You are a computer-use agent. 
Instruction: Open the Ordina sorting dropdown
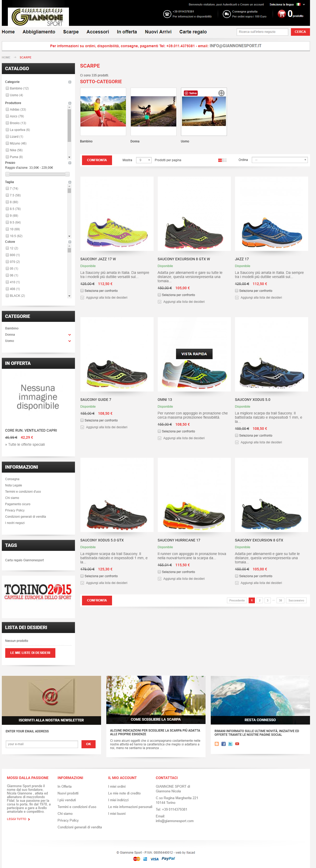tap(280, 160)
